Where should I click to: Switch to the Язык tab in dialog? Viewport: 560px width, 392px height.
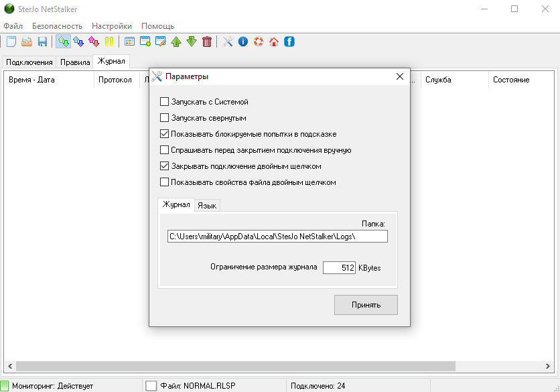(x=207, y=206)
